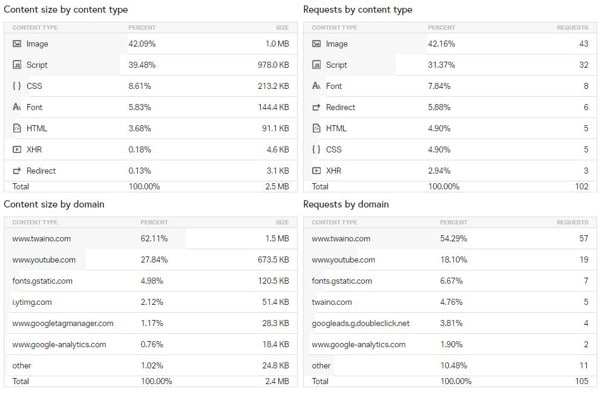Click the Font icon in requests by content type
Image resolution: width=602 pixels, height=395 pixels.
(x=316, y=86)
